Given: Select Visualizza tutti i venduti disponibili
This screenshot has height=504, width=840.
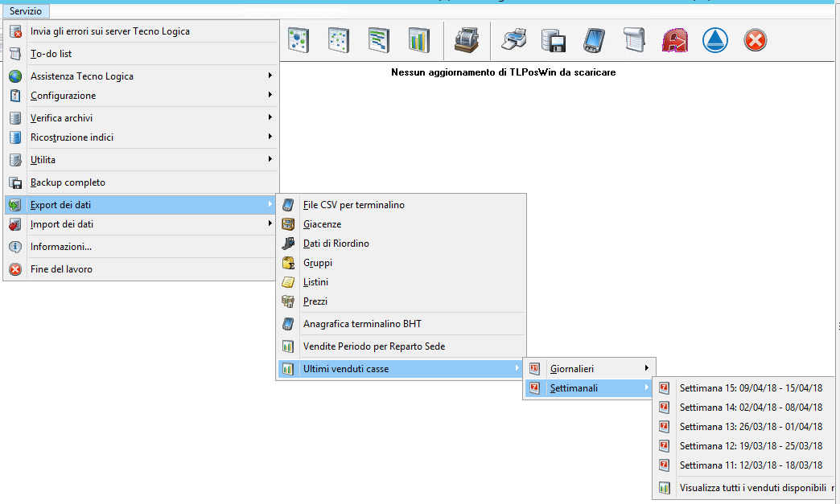Looking at the screenshot, I should [752, 488].
